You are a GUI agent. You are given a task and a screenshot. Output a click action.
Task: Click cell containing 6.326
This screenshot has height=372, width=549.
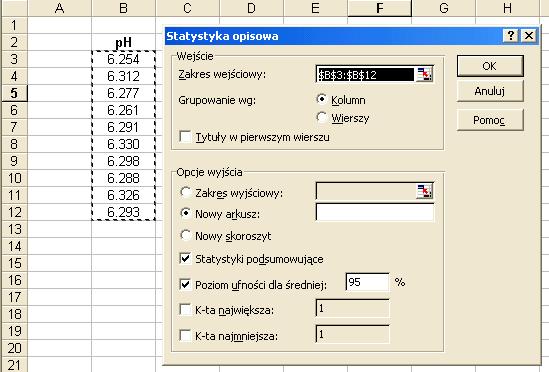click(124, 195)
